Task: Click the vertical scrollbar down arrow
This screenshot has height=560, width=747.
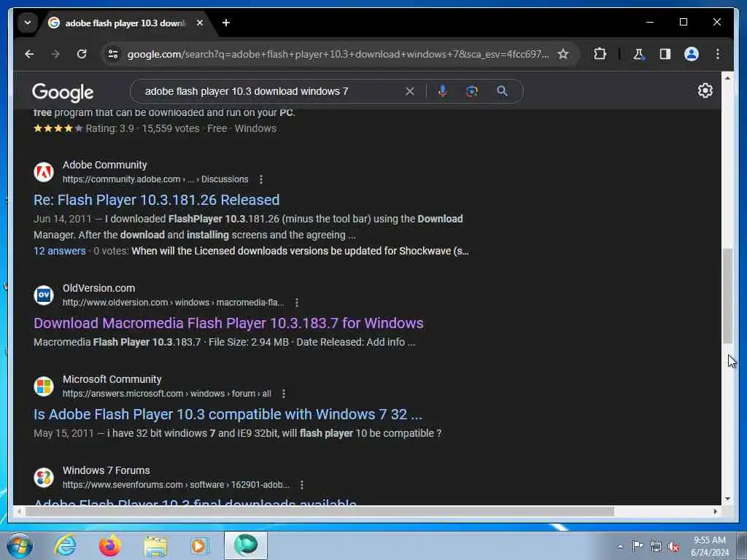Action: click(x=727, y=499)
